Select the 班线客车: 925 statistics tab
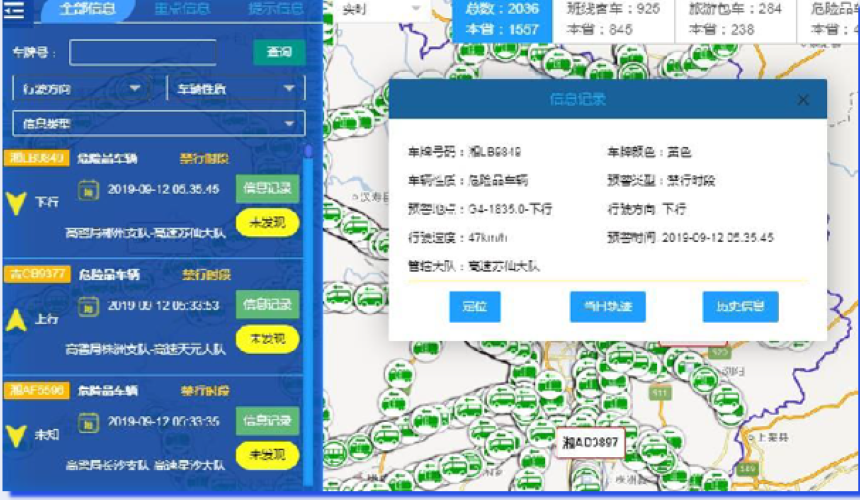The width and height of the screenshot is (860, 500). [x=613, y=19]
